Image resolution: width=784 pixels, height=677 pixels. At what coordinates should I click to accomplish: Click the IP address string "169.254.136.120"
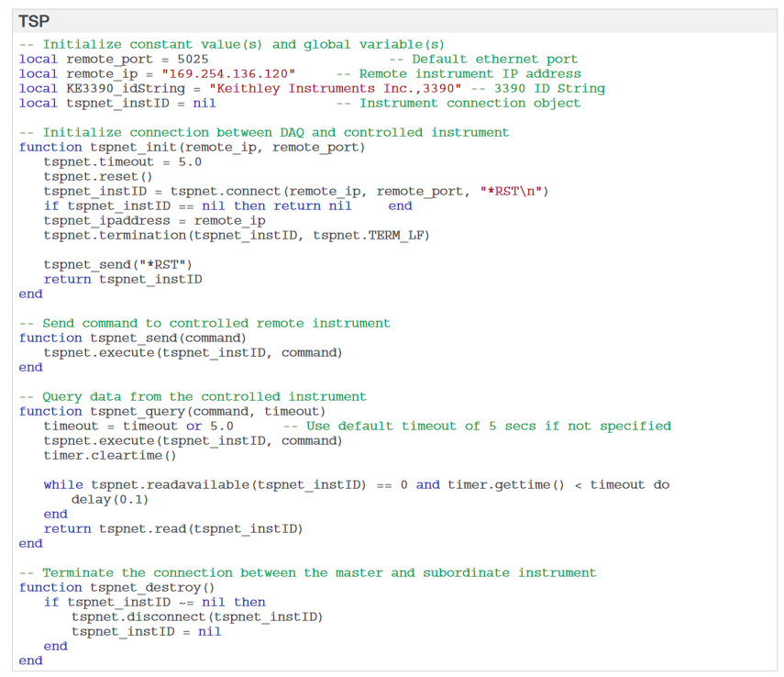coord(228,73)
